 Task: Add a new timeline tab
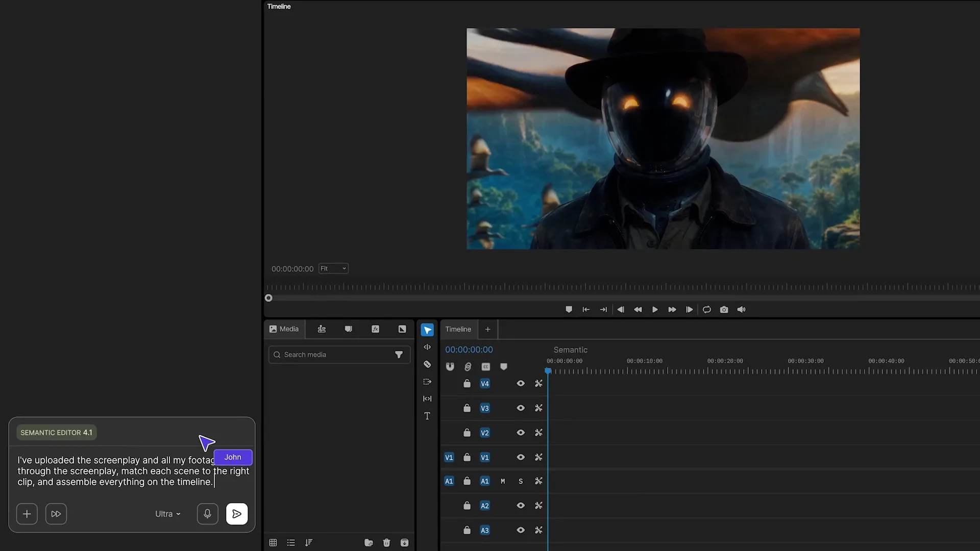pos(487,329)
